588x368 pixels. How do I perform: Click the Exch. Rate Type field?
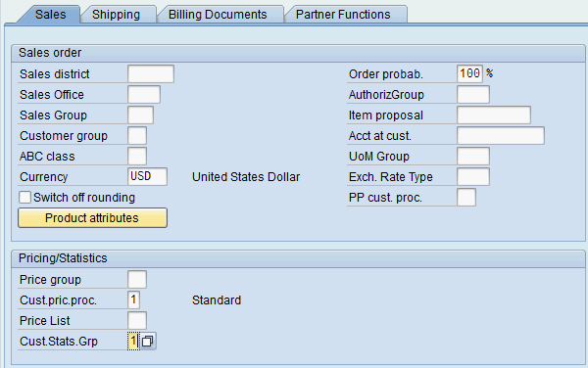click(473, 177)
